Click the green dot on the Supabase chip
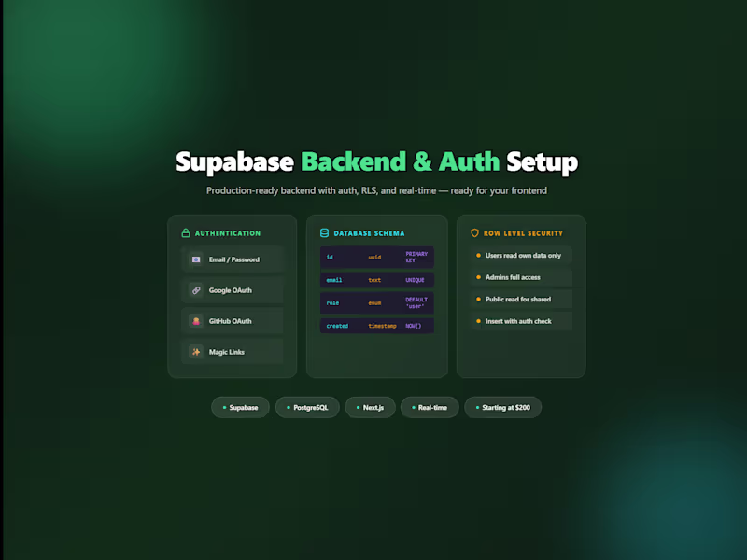This screenshot has width=747, height=560. [x=222, y=407]
